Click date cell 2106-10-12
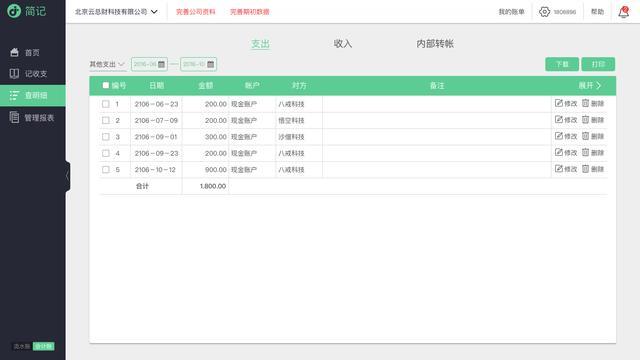The height and width of the screenshot is (360, 640). [155, 169]
